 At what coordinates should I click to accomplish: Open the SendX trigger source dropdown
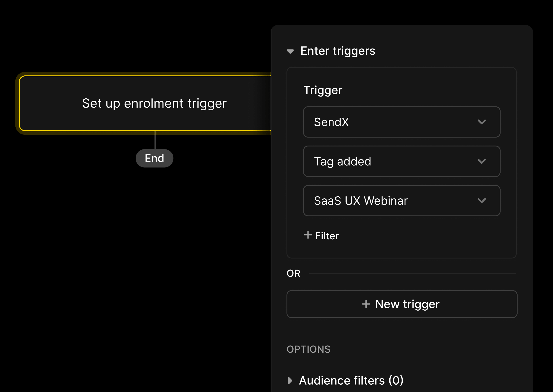coord(402,122)
